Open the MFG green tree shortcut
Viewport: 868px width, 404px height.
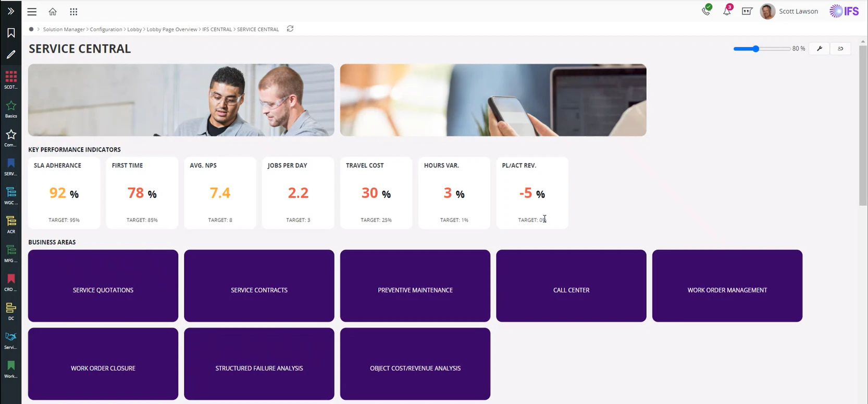click(11, 253)
